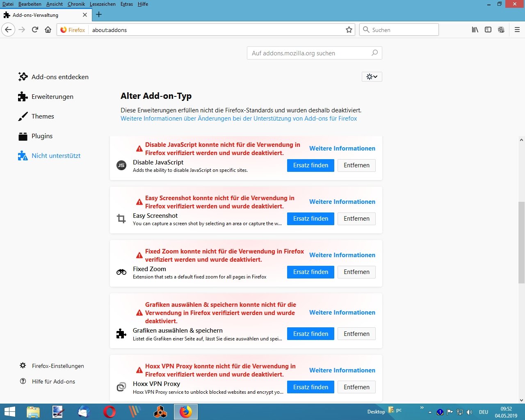Image resolution: width=525 pixels, height=420 pixels.
Task: Switch to the Erweiterungen category
Action: [x=46, y=96]
